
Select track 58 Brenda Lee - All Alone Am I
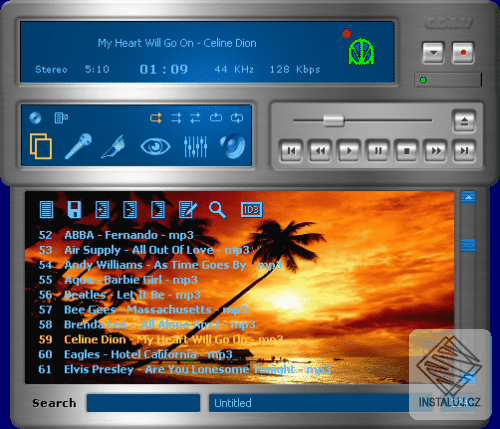pyautogui.click(x=147, y=324)
